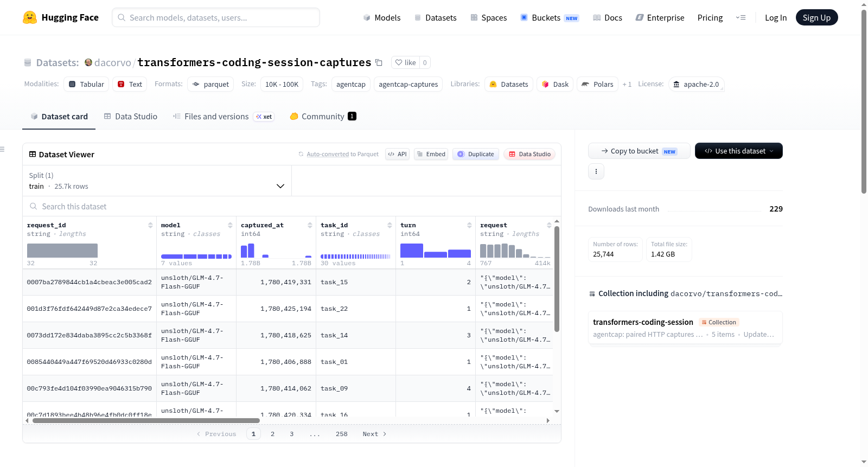Screen dimensions: 868x467
Task: Sort the task_id column
Action: coord(390,225)
